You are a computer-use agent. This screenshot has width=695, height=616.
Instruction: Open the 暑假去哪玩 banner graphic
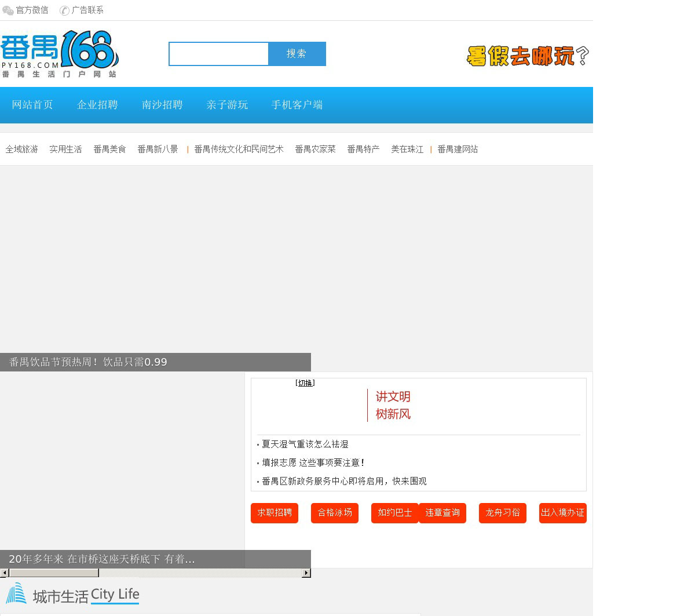pyautogui.click(x=528, y=56)
